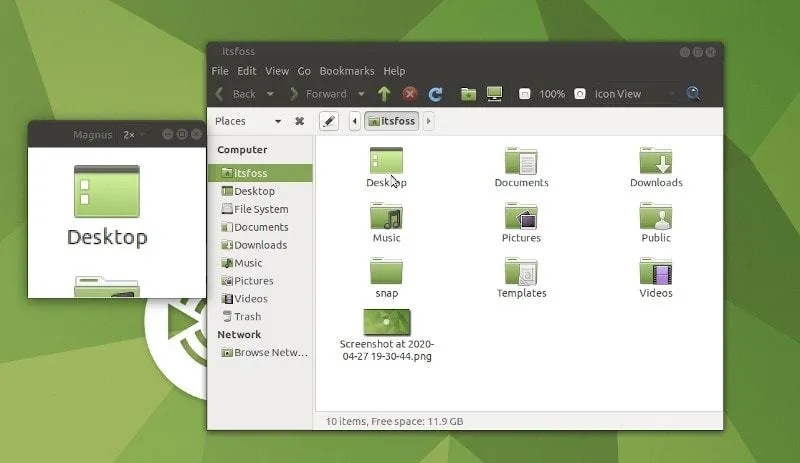Click the Home folder toolbar icon

tap(468, 94)
